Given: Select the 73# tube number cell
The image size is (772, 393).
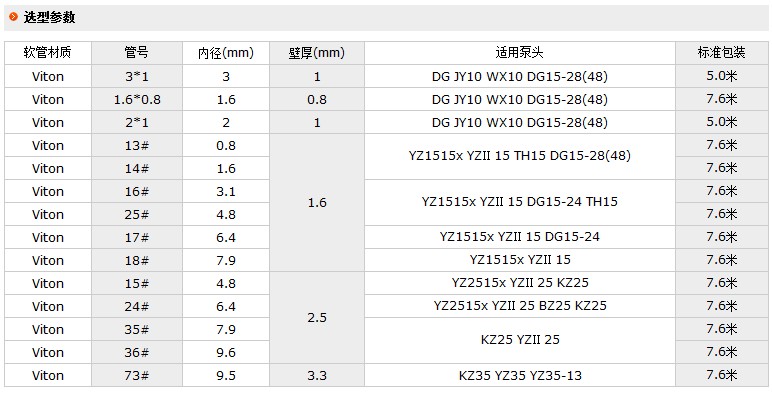Looking at the screenshot, I should pyautogui.click(x=137, y=375).
